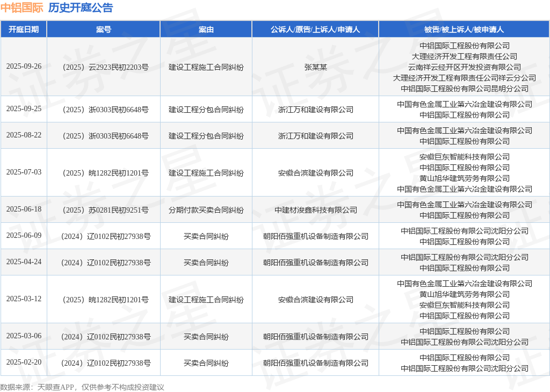Viewport: 550px width, 392px height.
Task: Click 买卖合同纠纷 in the 2025-06-09 row
Action: [206, 237]
